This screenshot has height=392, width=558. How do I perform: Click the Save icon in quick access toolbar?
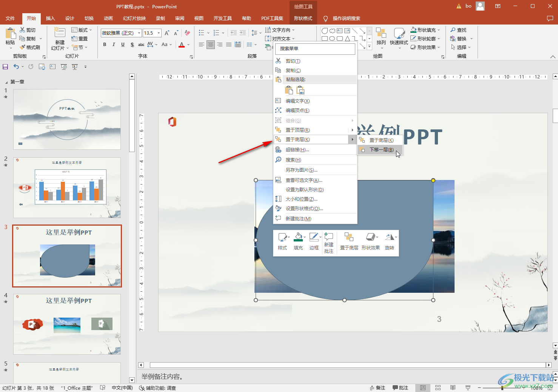click(5, 67)
